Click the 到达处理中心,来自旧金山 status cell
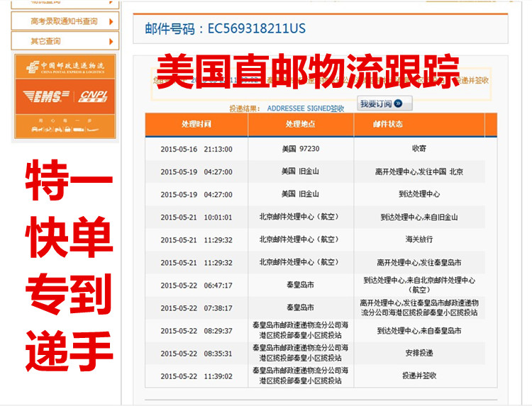This screenshot has height=406, width=532. click(419, 218)
